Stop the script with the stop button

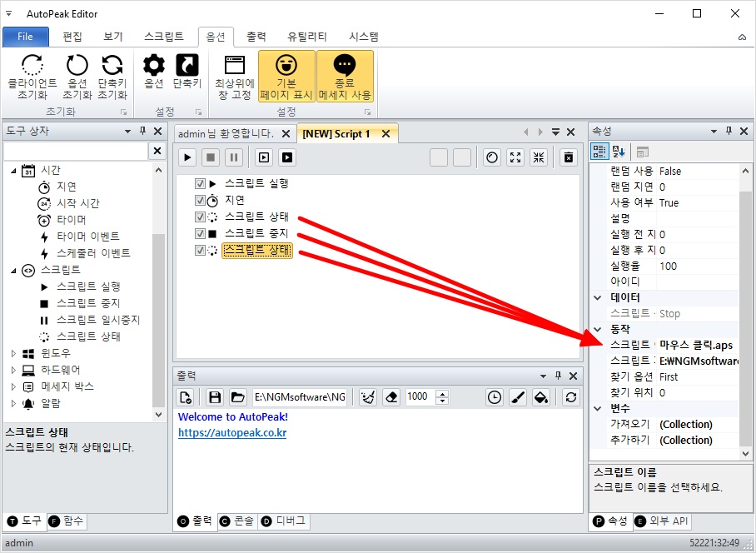[x=211, y=157]
